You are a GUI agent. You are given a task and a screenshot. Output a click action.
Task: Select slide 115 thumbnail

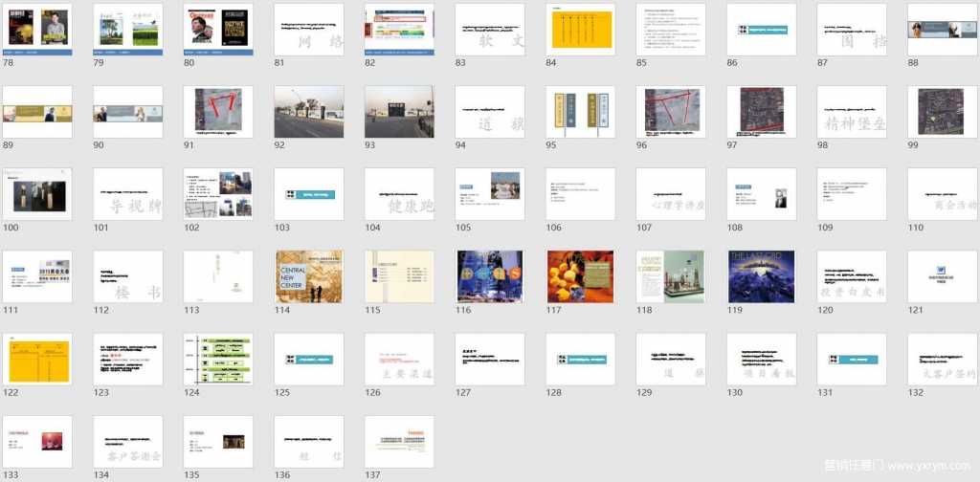pyautogui.click(x=399, y=276)
